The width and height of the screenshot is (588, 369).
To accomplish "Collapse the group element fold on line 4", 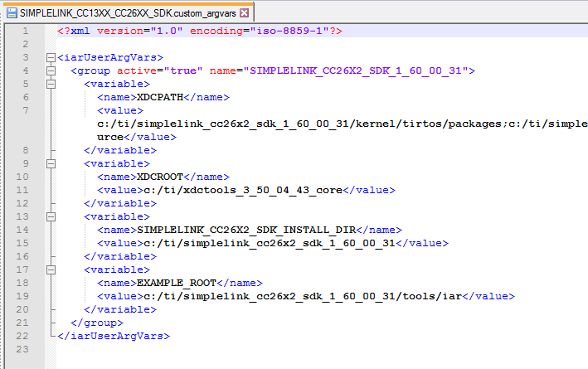I will point(51,71).
